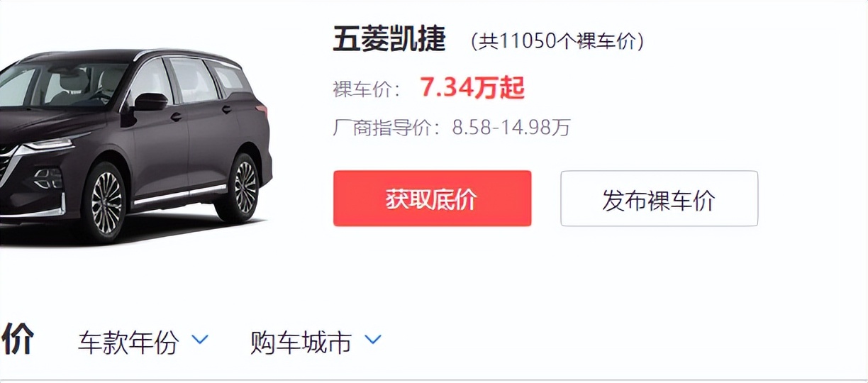Open the 五菱凯捷 model title link
Screen dimensions: 868x383
point(389,40)
